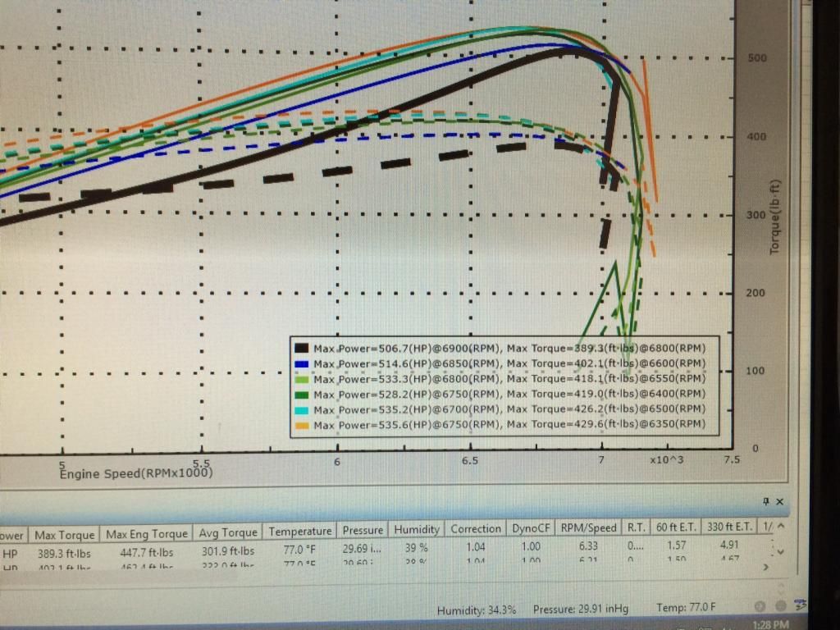The image size is (840, 630).
Task: Sort by the Max Eng Torque column
Action: pyautogui.click(x=146, y=535)
